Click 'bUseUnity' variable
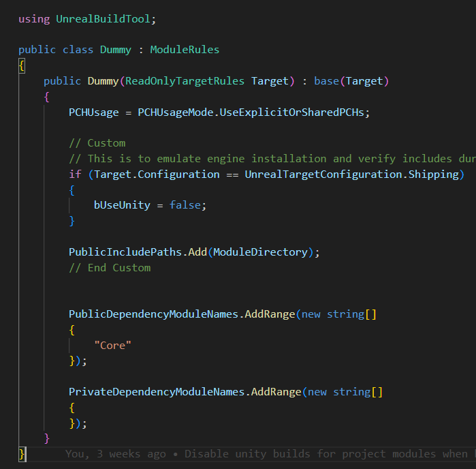 coord(122,205)
